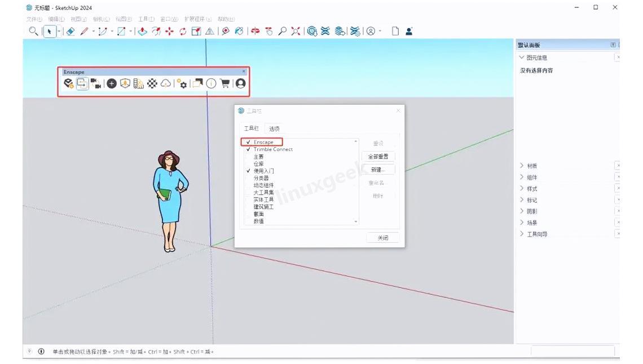The image size is (643, 364).
Task: Open the Enscape info circle icon
Action: (211, 83)
